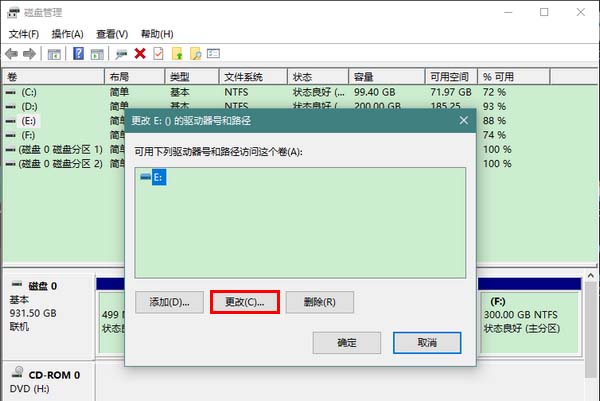The width and height of the screenshot is (600, 401).
Task: Open the 帮助(H) menu
Action: [157, 34]
